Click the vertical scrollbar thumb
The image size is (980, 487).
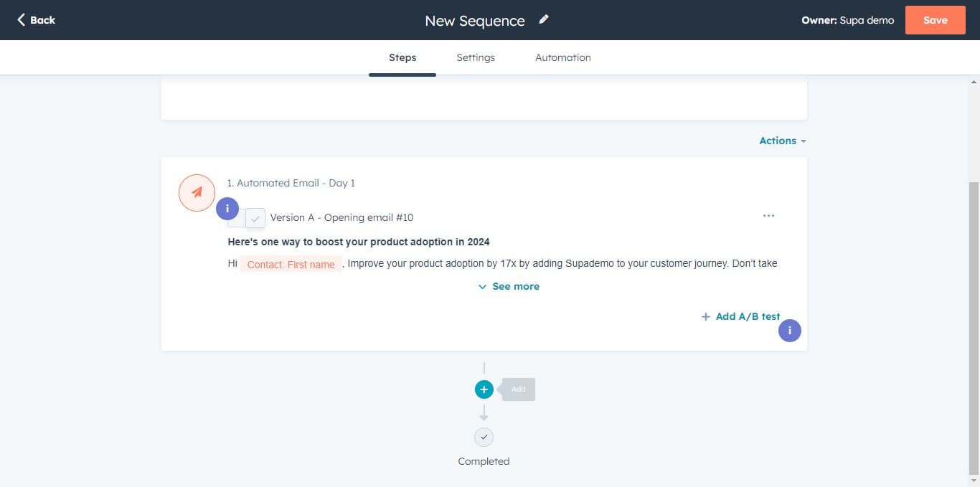[x=974, y=323]
